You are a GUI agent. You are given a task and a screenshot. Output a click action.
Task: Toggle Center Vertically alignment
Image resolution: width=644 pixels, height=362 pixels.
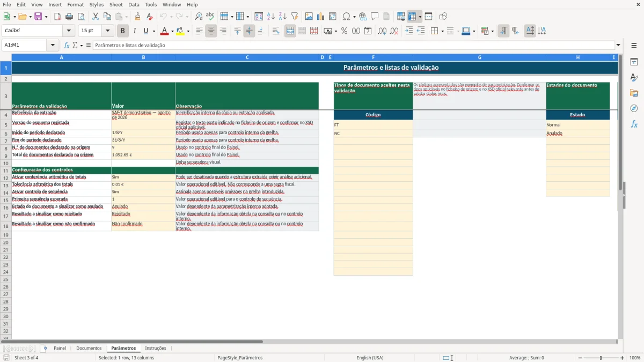(x=249, y=31)
